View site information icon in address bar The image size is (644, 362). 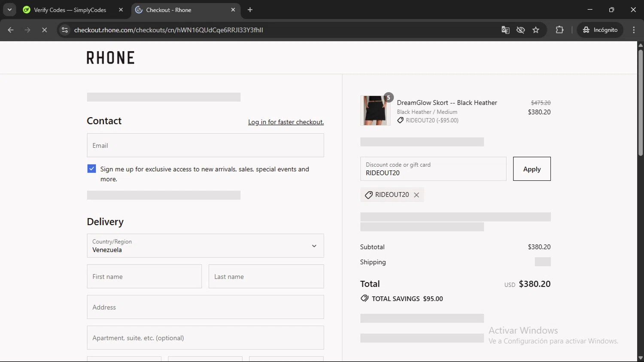point(65,30)
